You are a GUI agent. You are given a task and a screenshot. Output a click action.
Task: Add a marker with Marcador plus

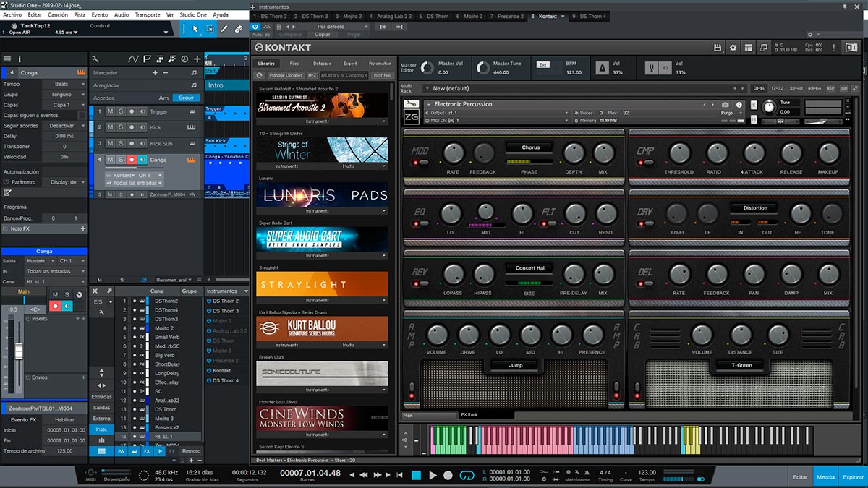coord(155,73)
